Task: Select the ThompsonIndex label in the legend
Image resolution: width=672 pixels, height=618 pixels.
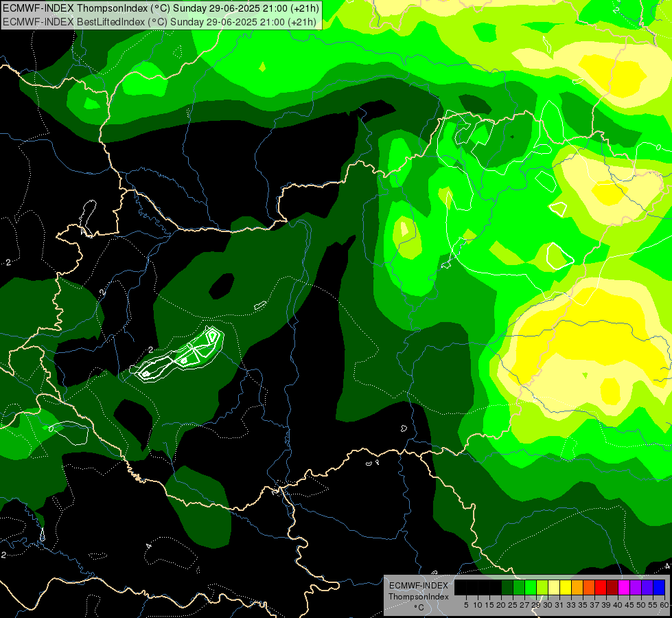Action: (x=419, y=597)
